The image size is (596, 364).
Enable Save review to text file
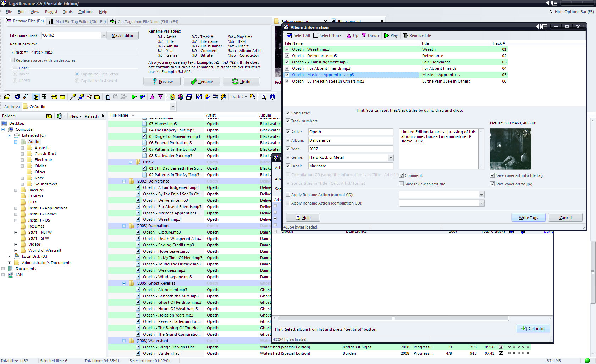[402, 184]
